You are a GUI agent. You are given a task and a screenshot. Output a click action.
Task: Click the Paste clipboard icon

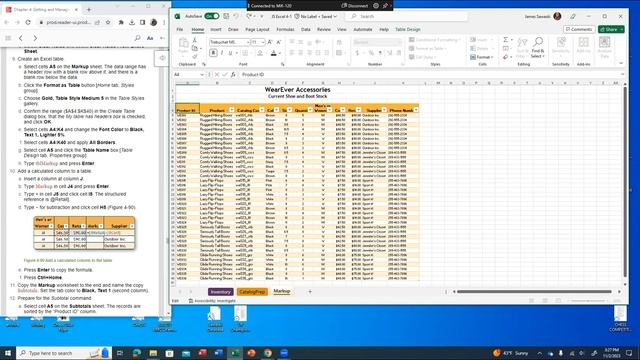183,44
